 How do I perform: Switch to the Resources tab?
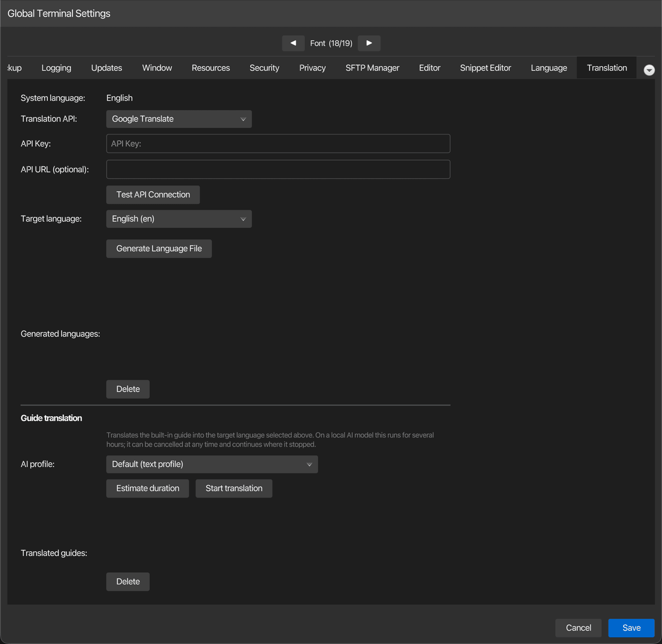point(211,68)
